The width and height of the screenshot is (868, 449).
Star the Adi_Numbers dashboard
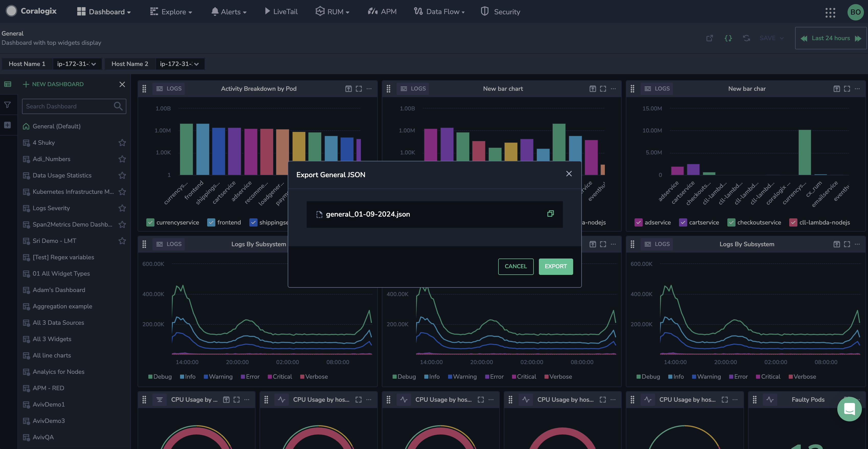tap(122, 159)
